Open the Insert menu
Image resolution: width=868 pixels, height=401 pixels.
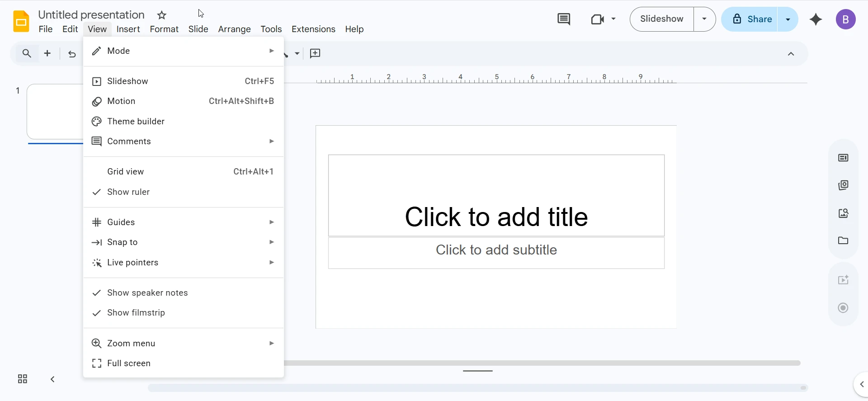[128, 29]
